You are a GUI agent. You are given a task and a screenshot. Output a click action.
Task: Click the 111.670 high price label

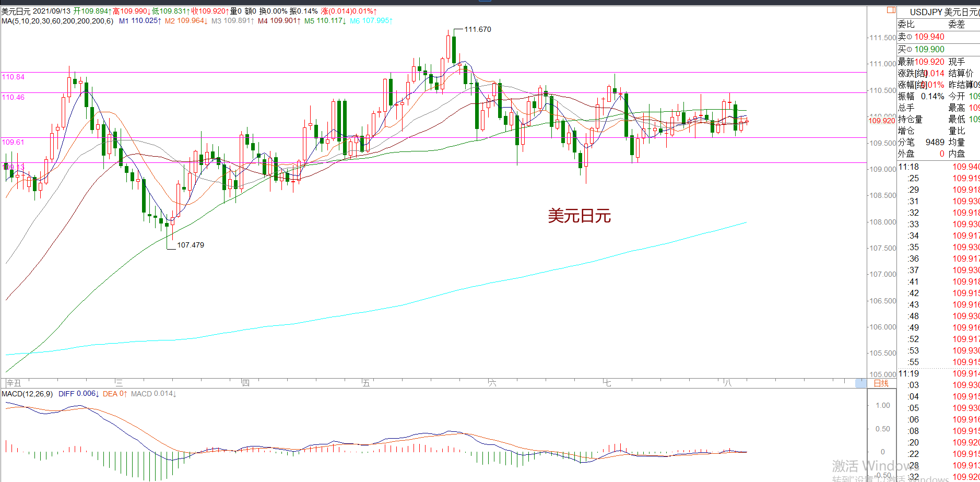(x=478, y=29)
